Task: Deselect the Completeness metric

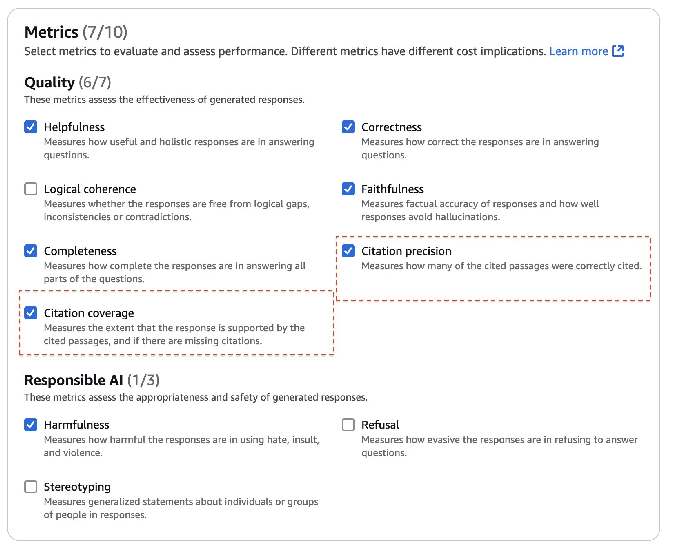Action: [x=30, y=251]
